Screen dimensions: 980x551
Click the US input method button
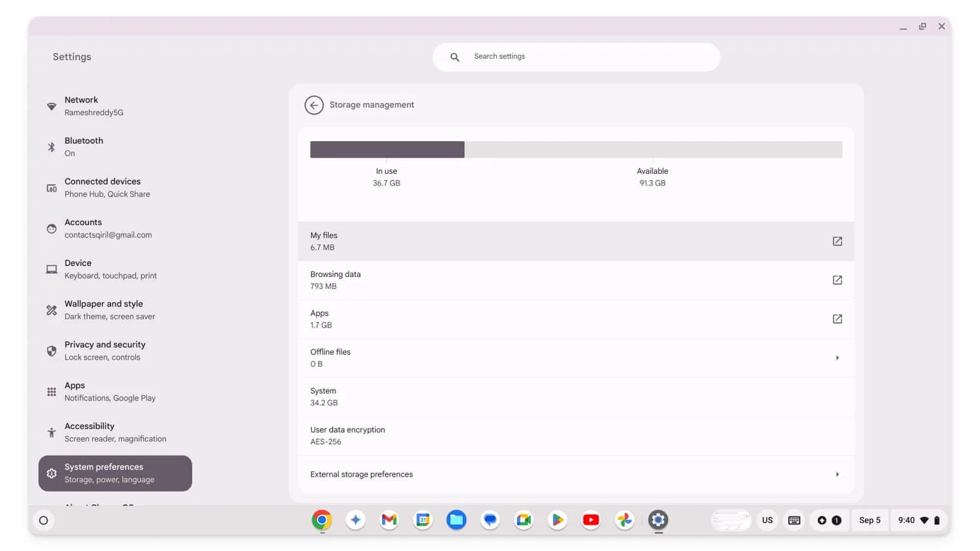pos(767,520)
